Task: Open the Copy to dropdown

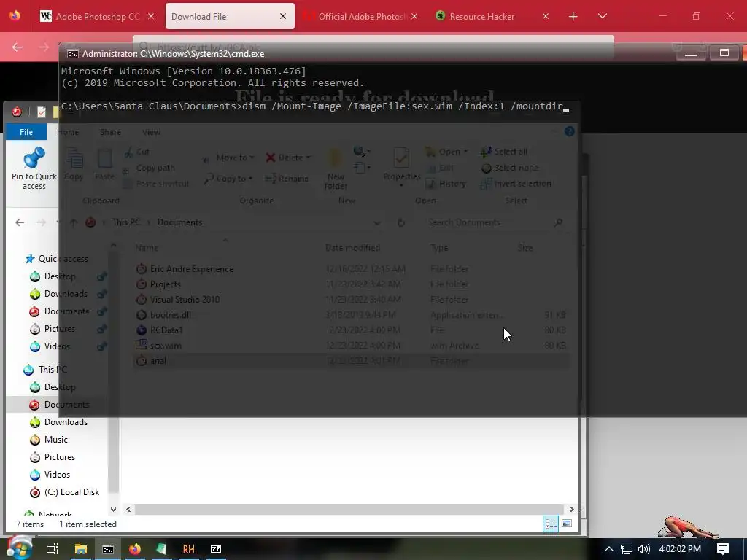Action: (x=228, y=179)
